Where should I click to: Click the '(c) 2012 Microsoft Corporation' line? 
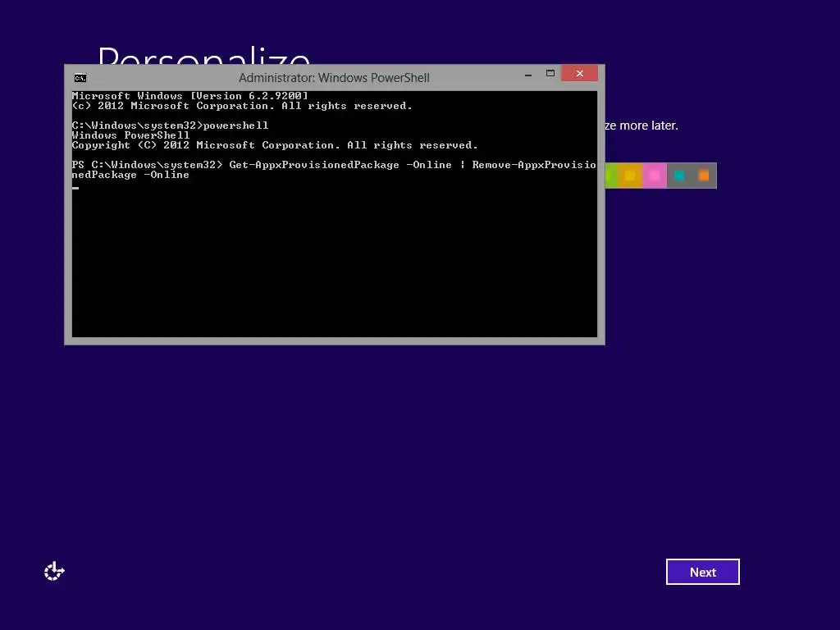pos(242,106)
